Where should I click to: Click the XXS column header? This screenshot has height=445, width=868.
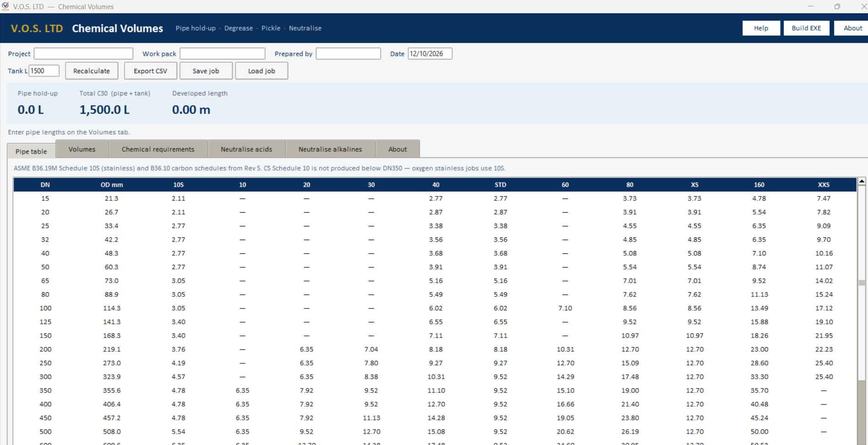coord(824,185)
